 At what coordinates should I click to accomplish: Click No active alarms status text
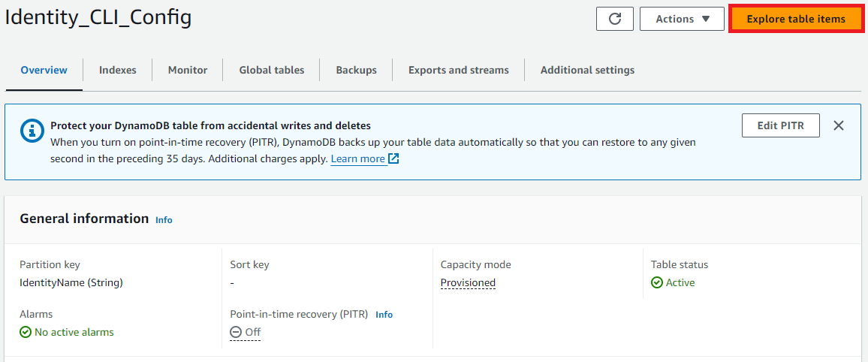pos(74,332)
